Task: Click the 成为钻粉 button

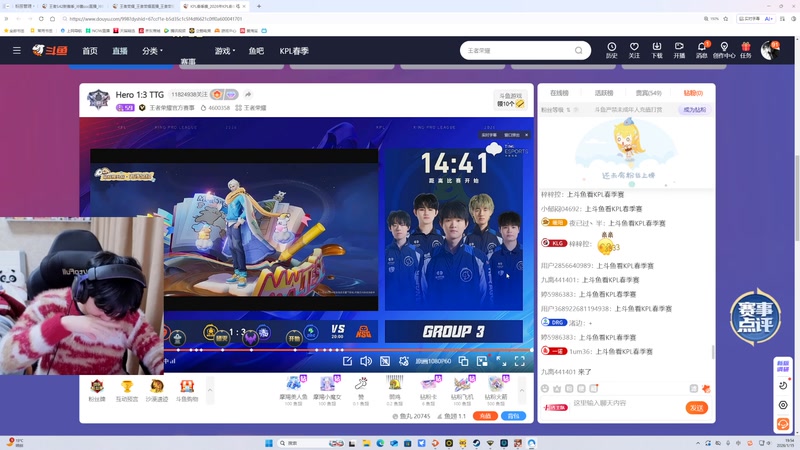Action: [x=694, y=110]
